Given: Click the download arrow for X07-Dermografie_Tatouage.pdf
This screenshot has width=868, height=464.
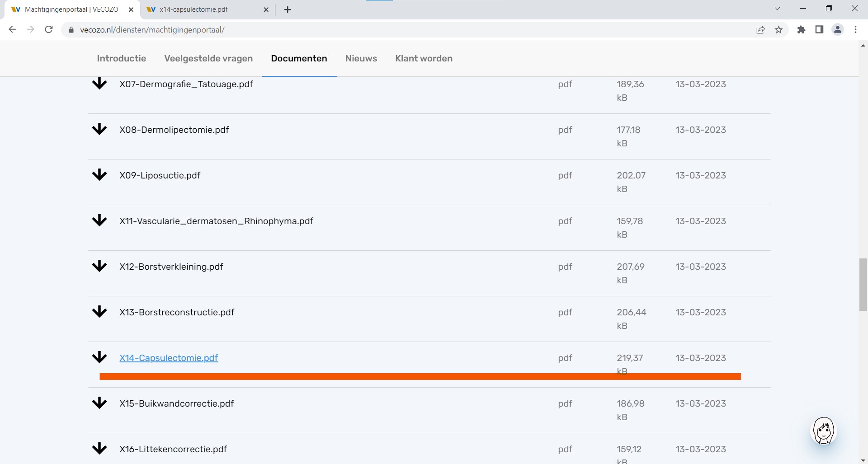Looking at the screenshot, I should tap(99, 84).
